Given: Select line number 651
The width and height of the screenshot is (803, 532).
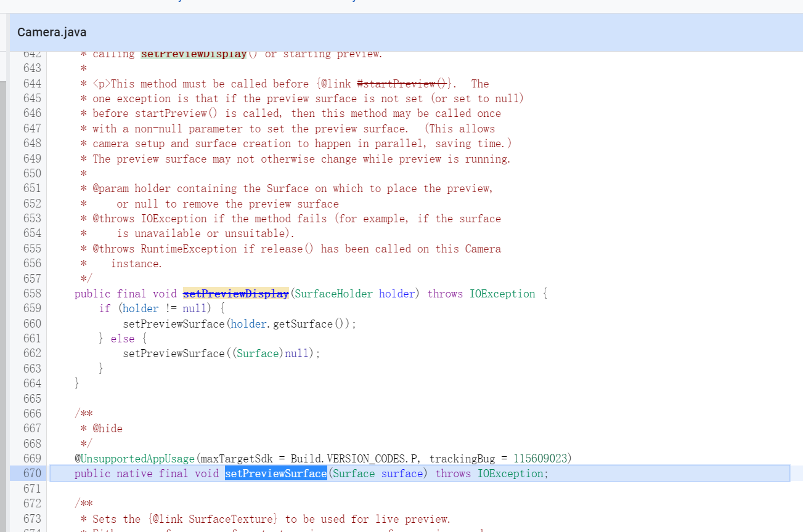Looking at the screenshot, I should pos(32,188).
